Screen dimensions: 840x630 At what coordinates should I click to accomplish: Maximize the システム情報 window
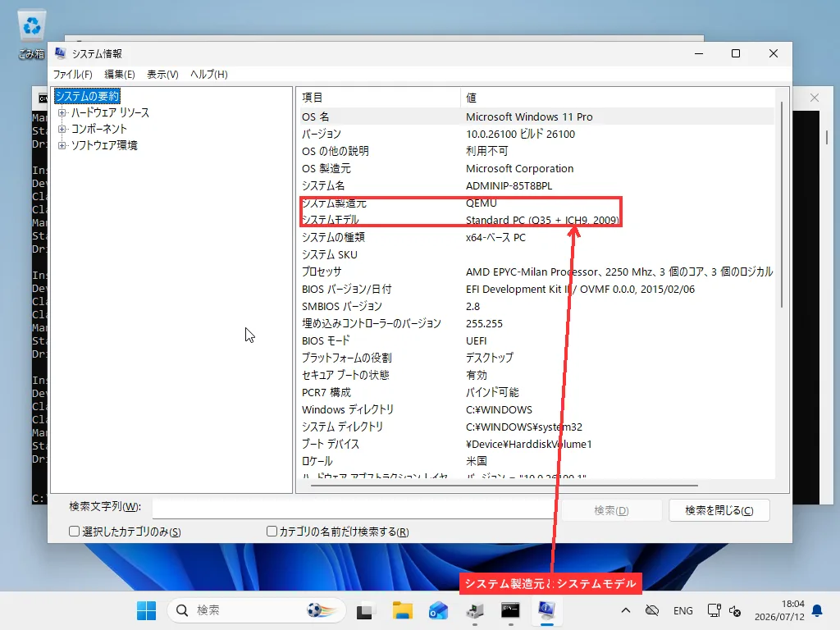point(736,53)
